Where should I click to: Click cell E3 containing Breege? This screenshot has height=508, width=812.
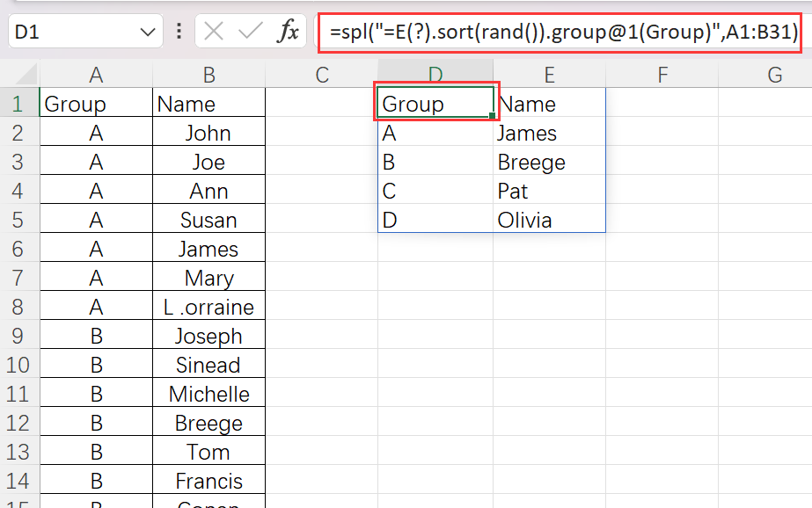click(549, 162)
